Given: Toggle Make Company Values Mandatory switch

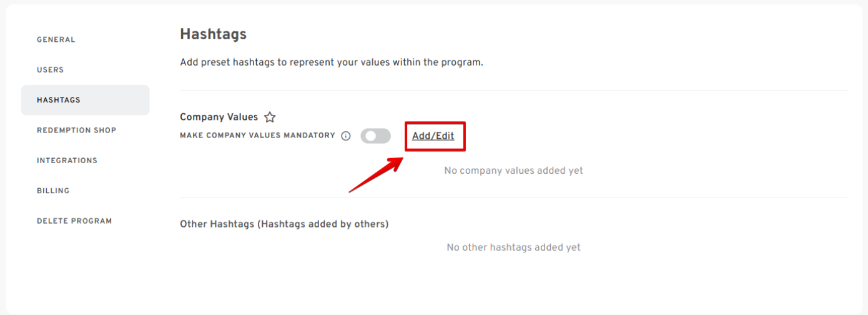Looking at the screenshot, I should (x=375, y=136).
